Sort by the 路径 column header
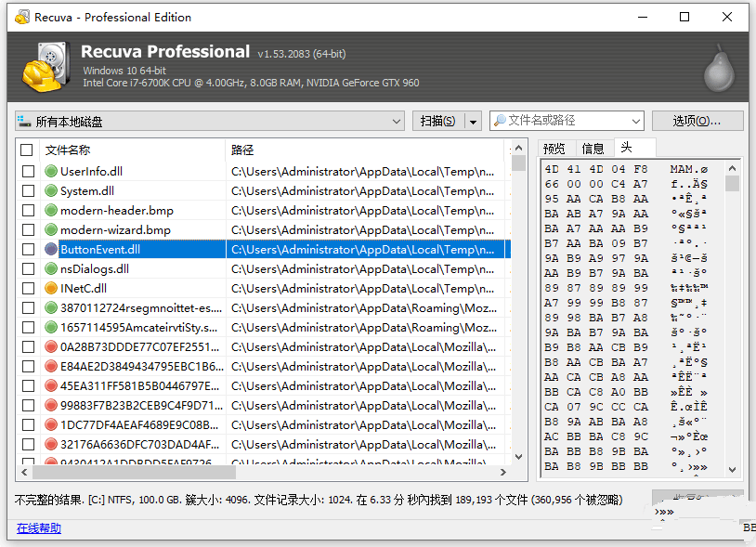 point(366,150)
